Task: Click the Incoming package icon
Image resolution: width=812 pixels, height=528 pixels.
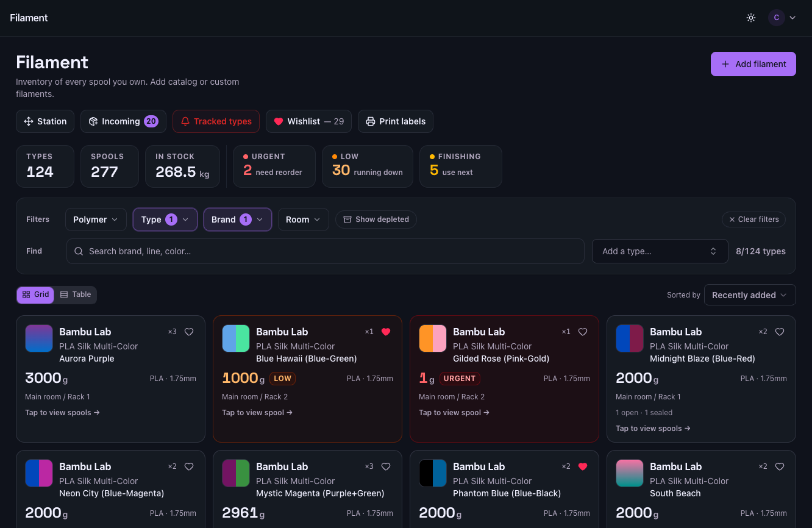Action: [x=93, y=121]
